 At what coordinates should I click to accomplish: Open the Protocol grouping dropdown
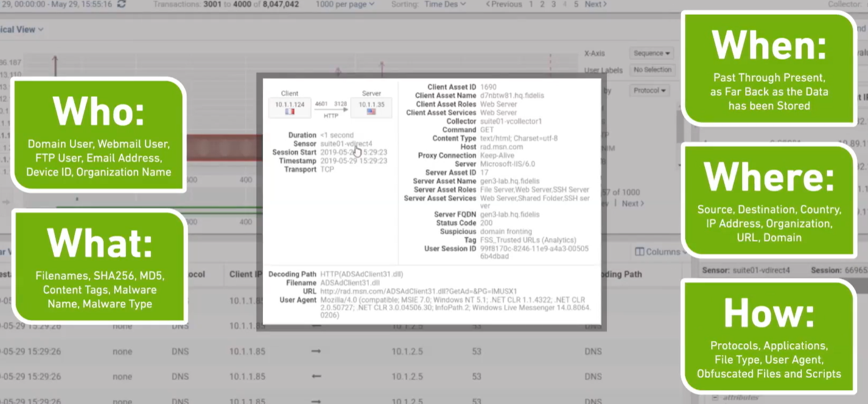(649, 91)
